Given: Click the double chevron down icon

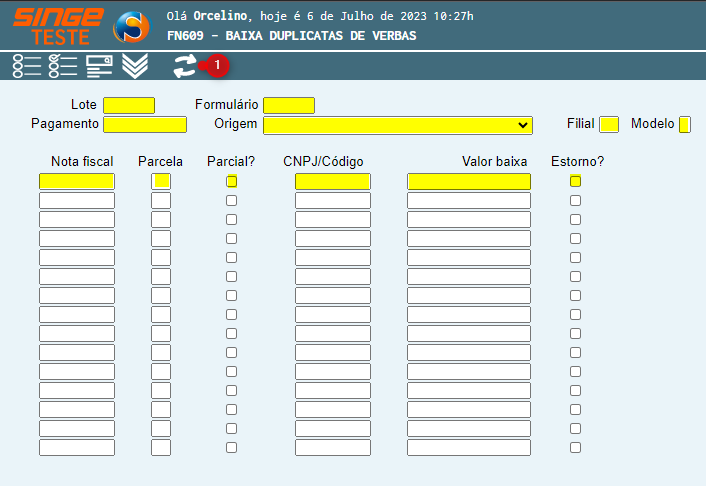Looking at the screenshot, I should click(x=135, y=67).
